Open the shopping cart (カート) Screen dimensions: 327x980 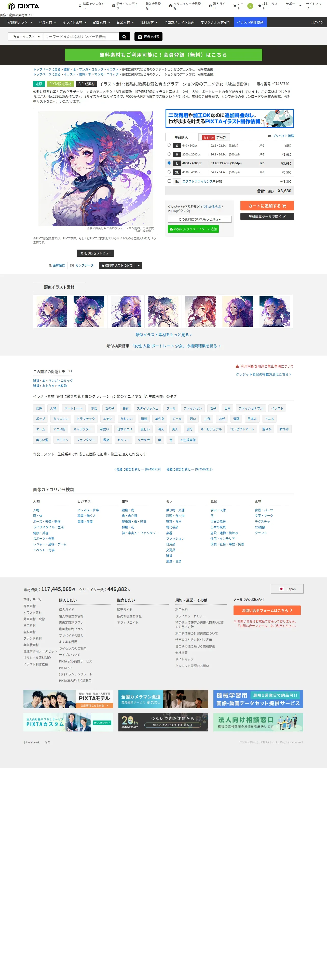click(x=242, y=6)
